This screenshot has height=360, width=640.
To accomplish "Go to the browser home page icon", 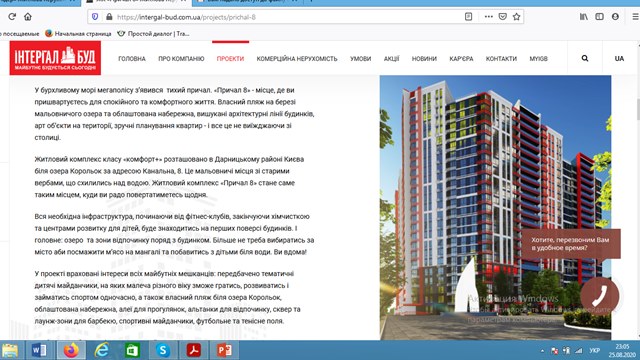I will pyautogui.click(x=28, y=17).
